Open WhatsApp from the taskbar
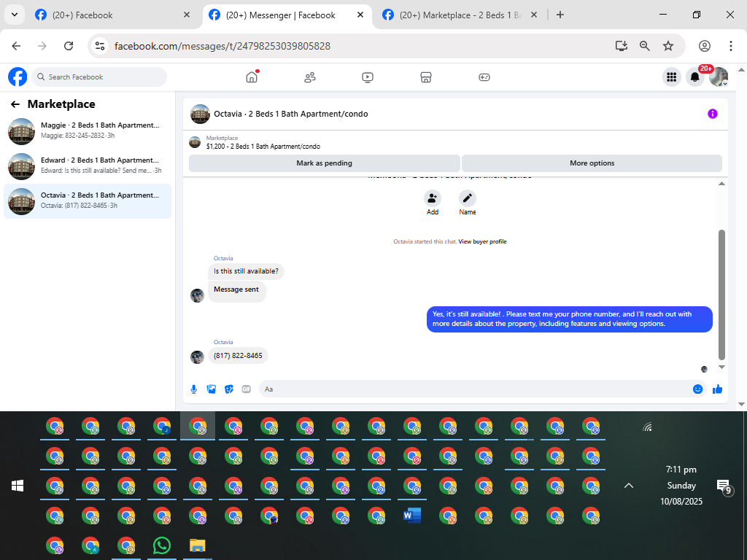747x560 pixels. point(162,545)
